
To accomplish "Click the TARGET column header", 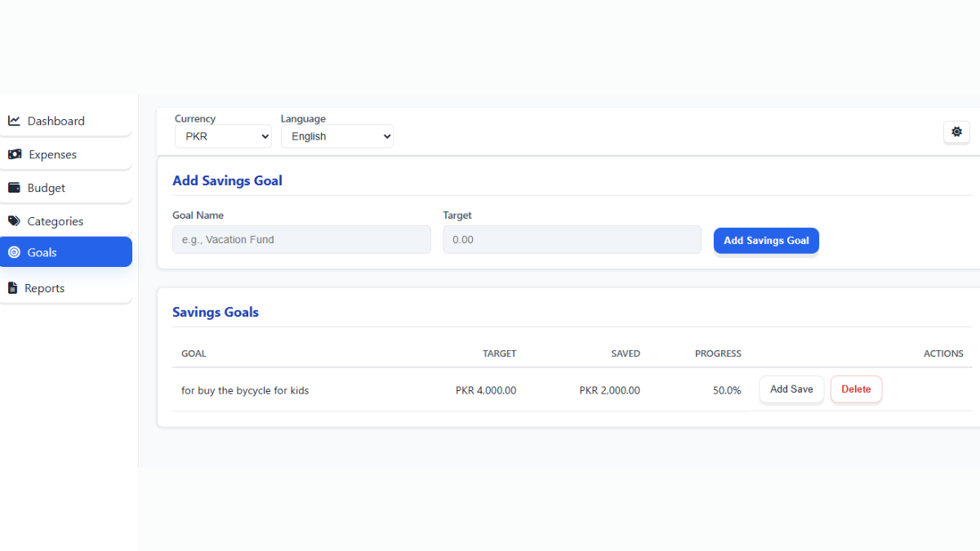I will 499,353.
